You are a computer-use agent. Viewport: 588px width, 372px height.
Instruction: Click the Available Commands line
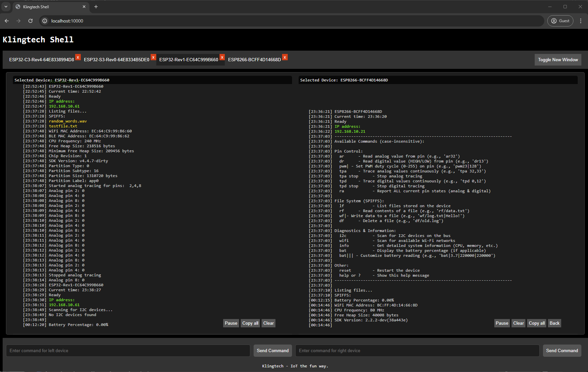coord(379,141)
